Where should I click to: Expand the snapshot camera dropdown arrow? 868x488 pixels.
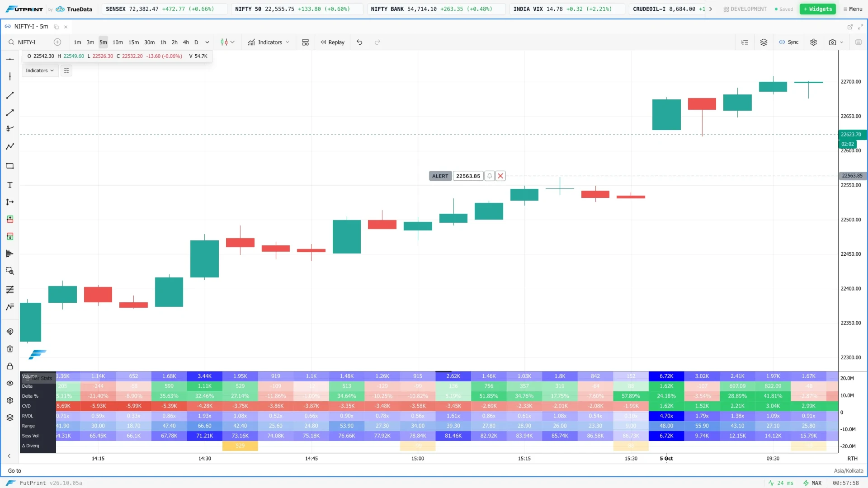(x=842, y=42)
